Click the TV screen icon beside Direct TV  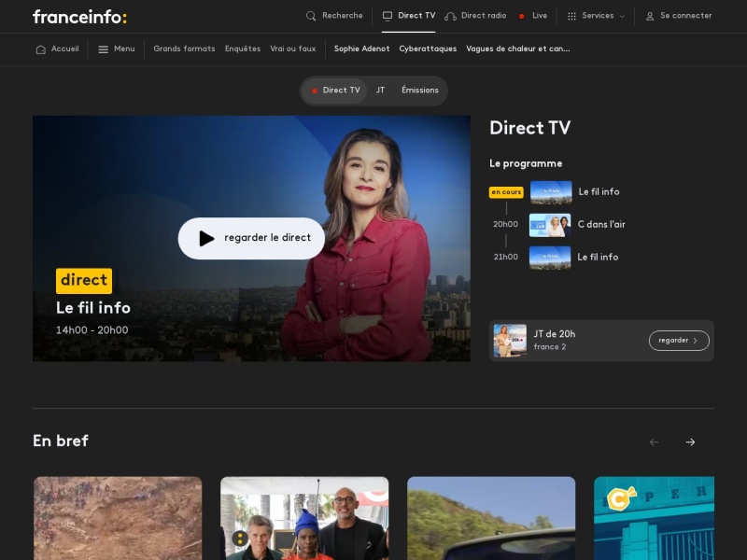388,16
